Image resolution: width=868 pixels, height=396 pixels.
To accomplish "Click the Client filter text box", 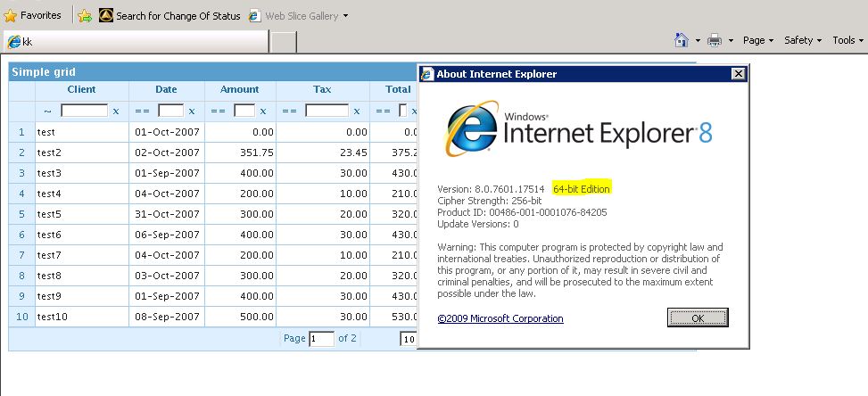I will coord(84,111).
